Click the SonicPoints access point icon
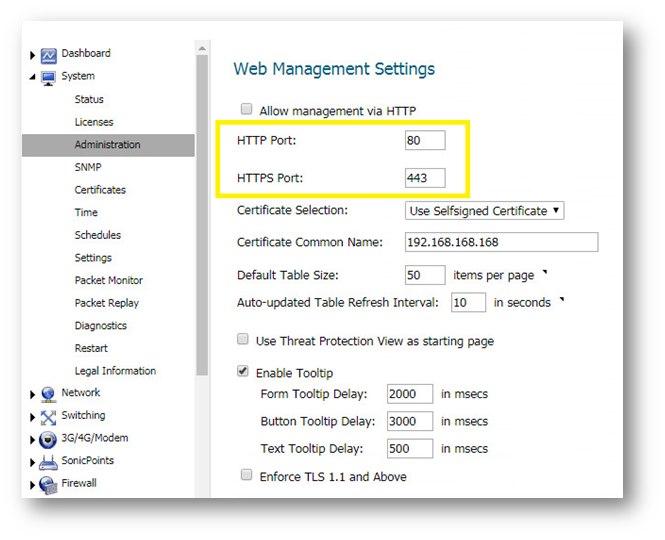665x540 pixels. [x=48, y=463]
